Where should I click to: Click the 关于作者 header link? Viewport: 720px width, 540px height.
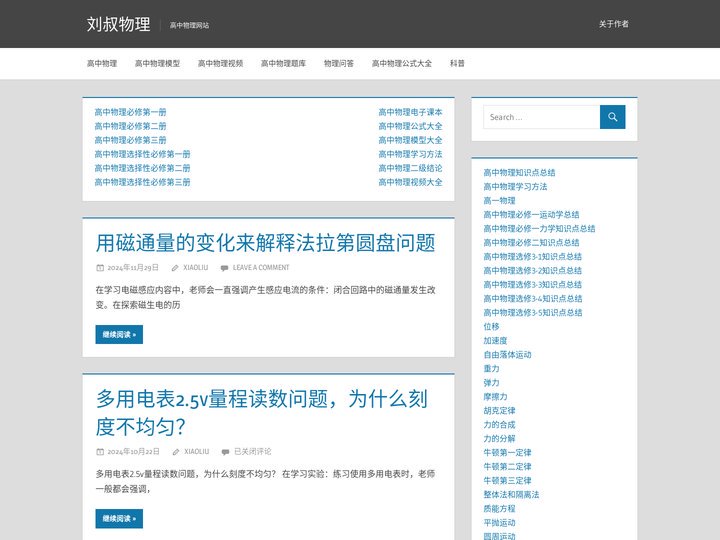coord(613,24)
